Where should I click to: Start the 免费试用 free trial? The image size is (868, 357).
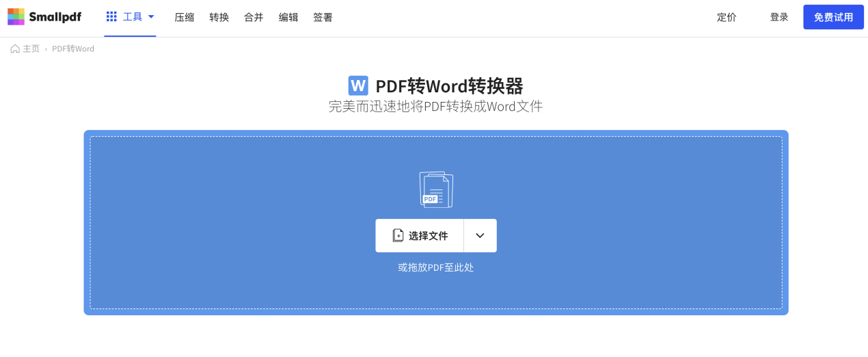point(833,17)
